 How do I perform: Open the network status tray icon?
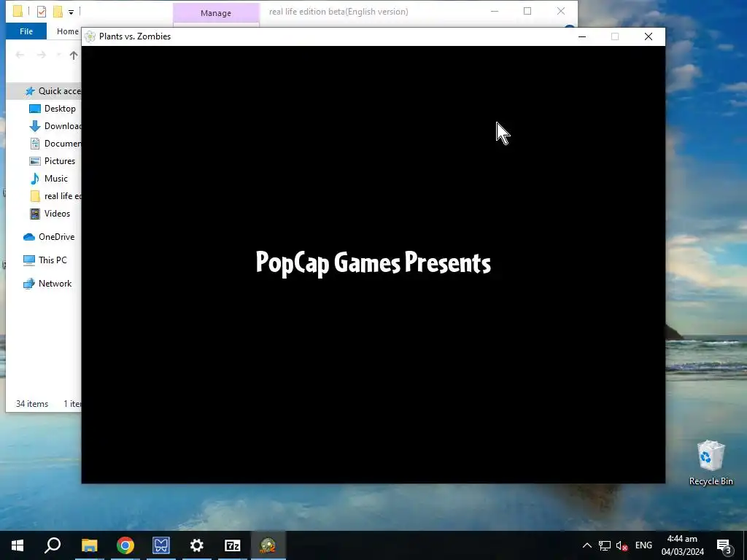click(x=605, y=545)
